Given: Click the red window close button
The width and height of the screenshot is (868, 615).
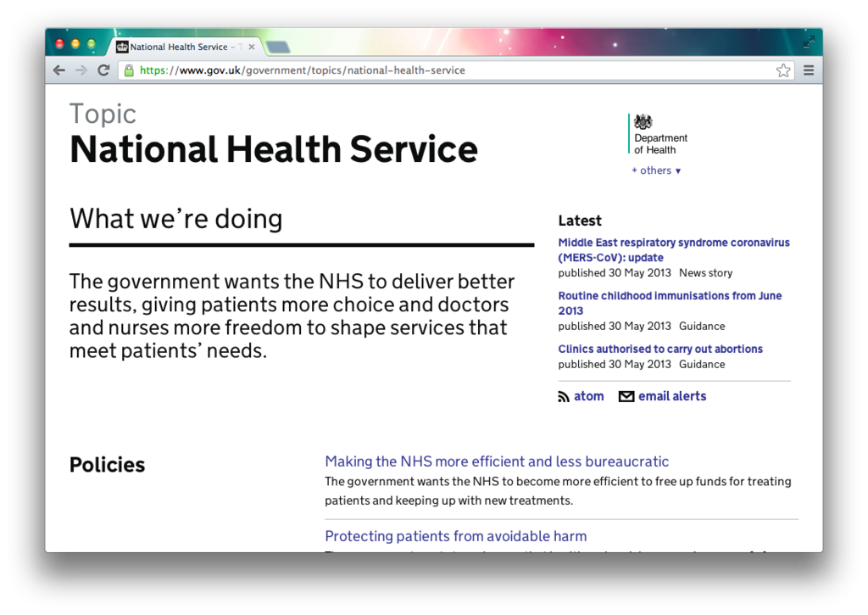Looking at the screenshot, I should 60,44.
